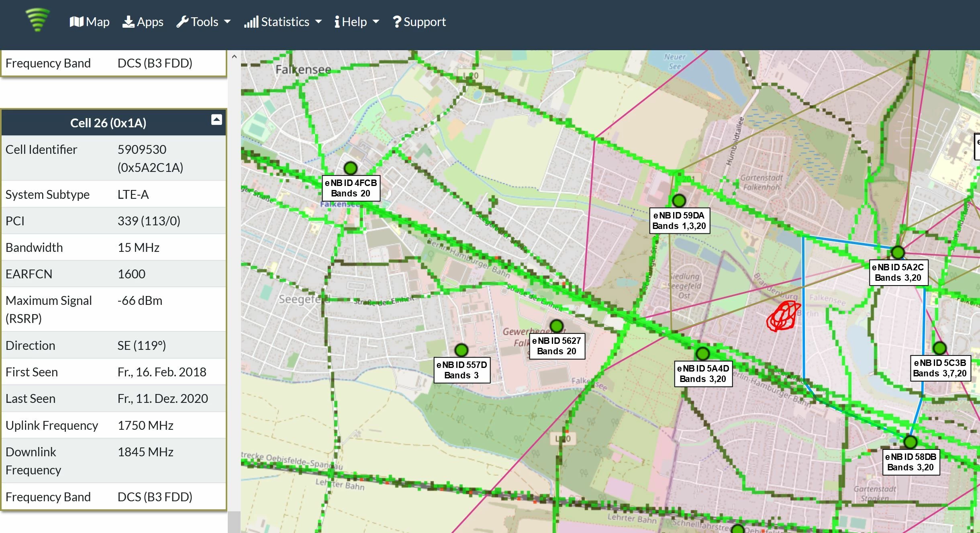Click the Support link
Screen dimensions: 980x533
[419, 22]
